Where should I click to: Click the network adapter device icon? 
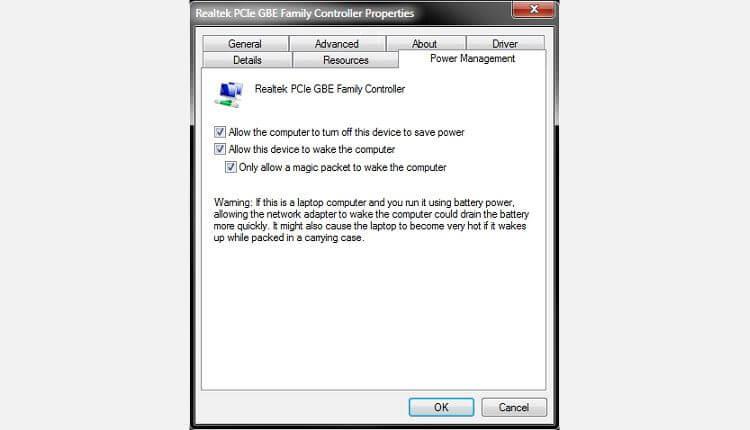point(229,94)
